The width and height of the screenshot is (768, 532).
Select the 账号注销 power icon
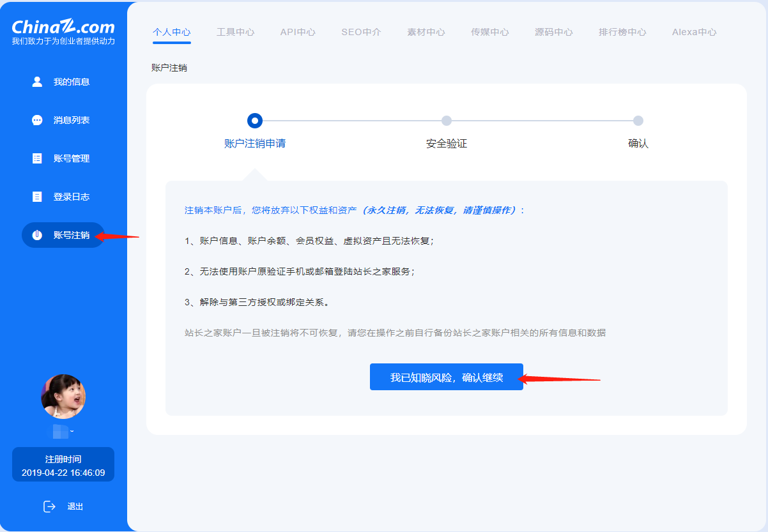click(37, 234)
